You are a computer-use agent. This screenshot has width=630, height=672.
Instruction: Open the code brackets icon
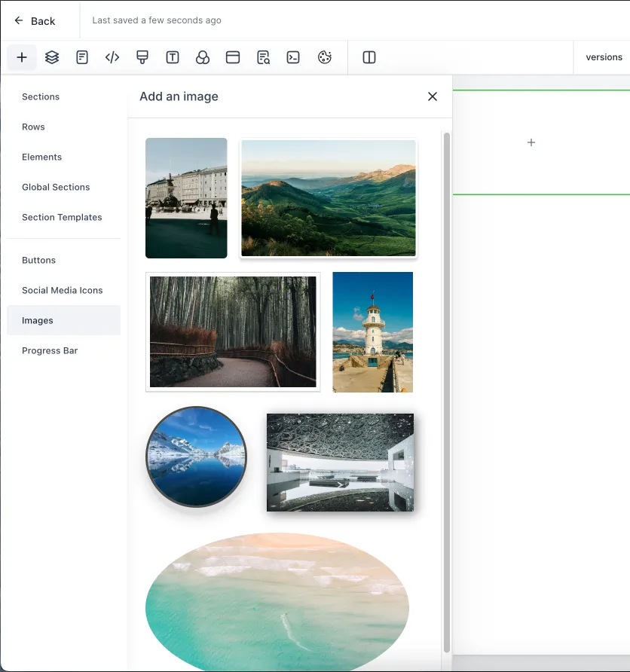click(x=112, y=57)
